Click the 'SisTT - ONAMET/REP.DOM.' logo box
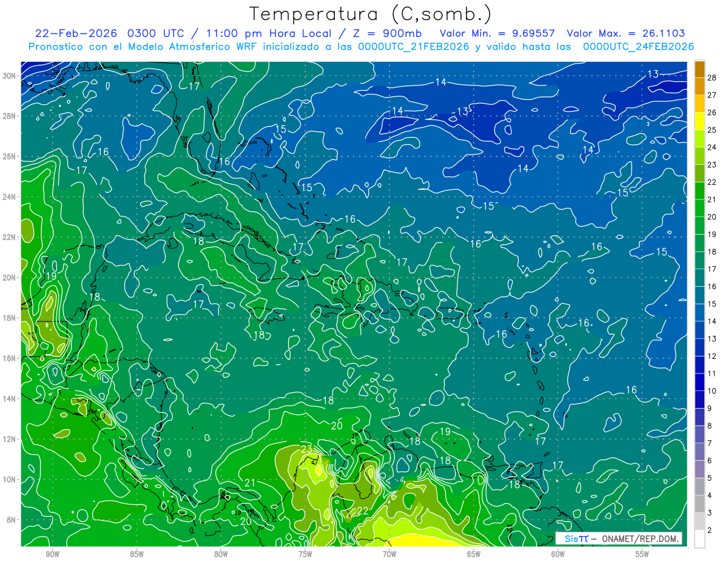The image size is (728, 562). pyautogui.click(x=618, y=538)
